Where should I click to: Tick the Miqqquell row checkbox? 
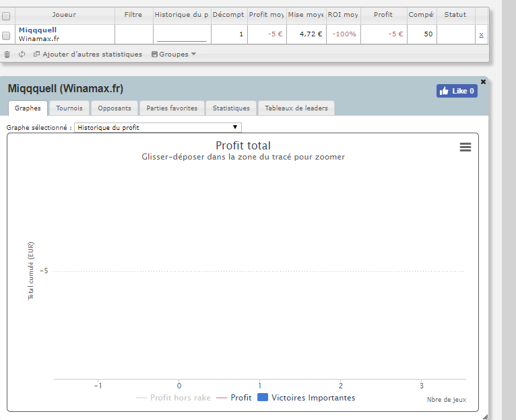pos(6,35)
